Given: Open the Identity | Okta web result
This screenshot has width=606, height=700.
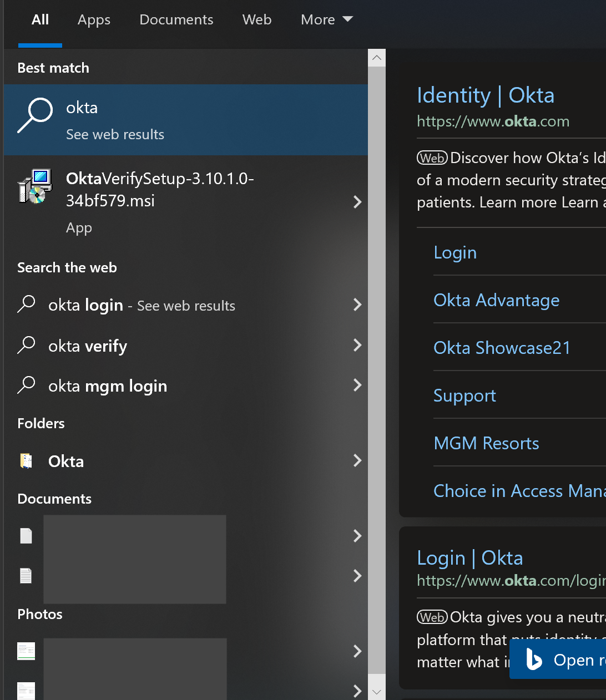Looking at the screenshot, I should click(x=486, y=95).
